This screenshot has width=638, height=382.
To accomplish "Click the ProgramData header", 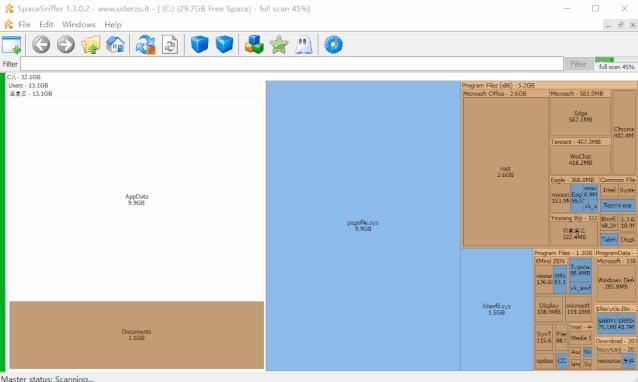I will 615,253.
